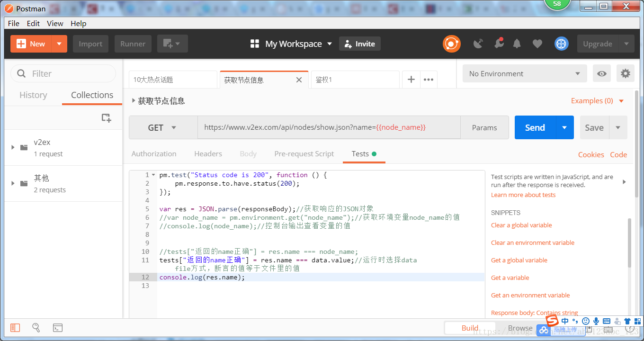The height and width of the screenshot is (341, 644).
Task: Open manage environments gear icon
Action: pos(626,73)
